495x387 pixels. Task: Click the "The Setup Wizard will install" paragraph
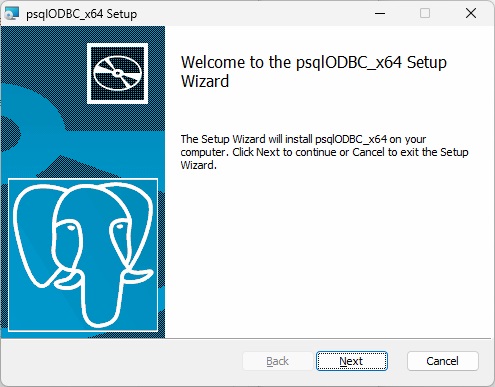click(324, 152)
